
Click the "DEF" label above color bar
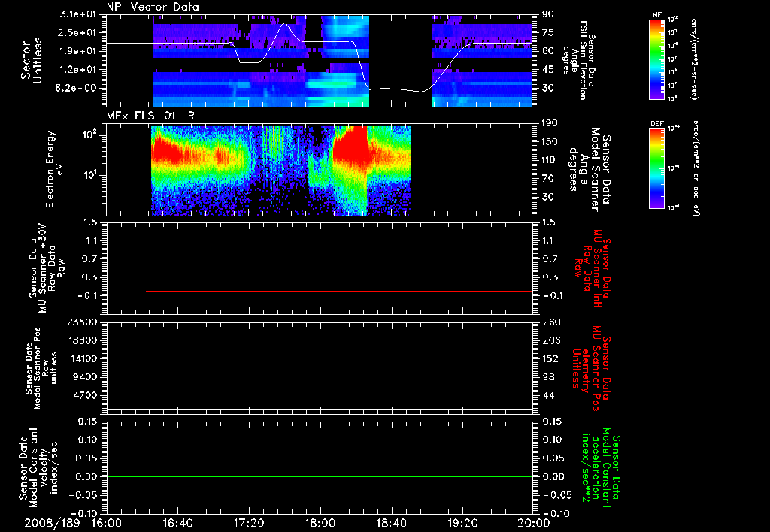coord(657,124)
